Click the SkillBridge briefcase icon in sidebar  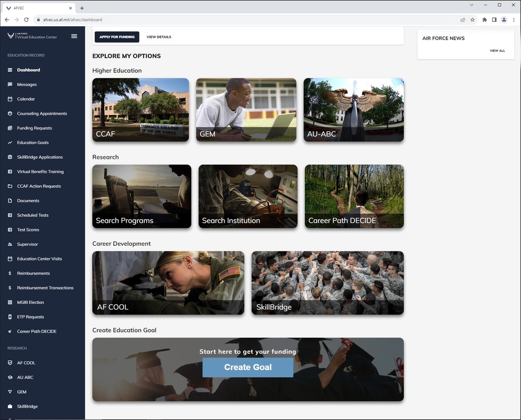(10, 406)
